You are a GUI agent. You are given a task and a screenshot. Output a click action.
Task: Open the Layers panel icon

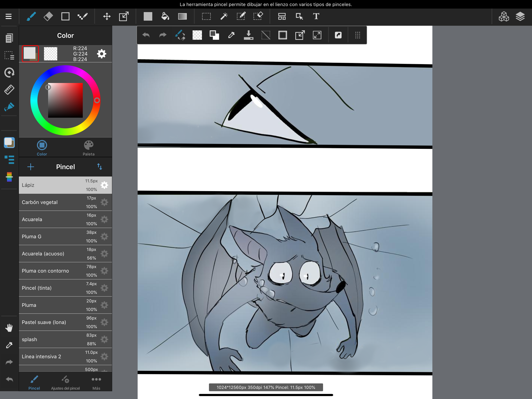pyautogui.click(x=520, y=16)
